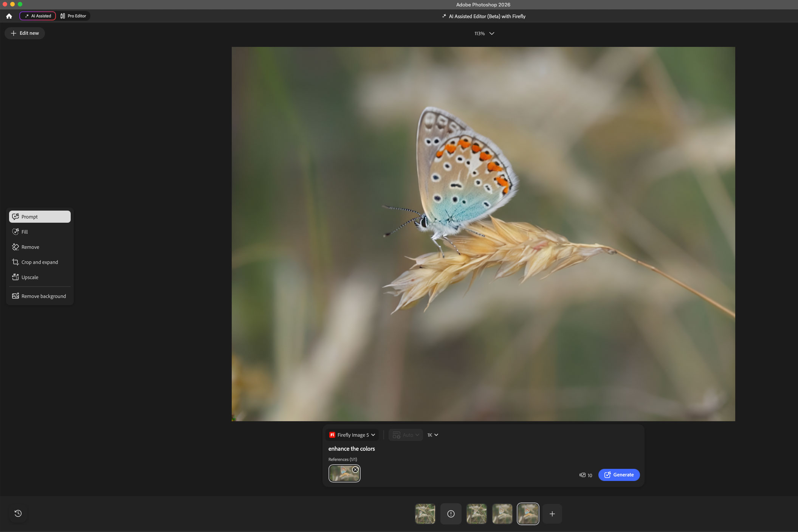Click the Edit new button
Image resolution: width=798 pixels, height=532 pixels.
[25, 33]
